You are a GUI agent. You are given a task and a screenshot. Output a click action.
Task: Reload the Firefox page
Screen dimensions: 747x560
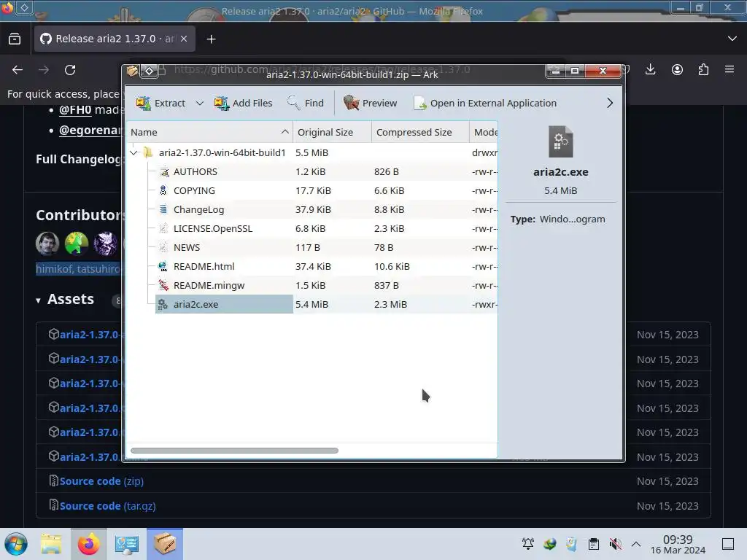point(70,70)
